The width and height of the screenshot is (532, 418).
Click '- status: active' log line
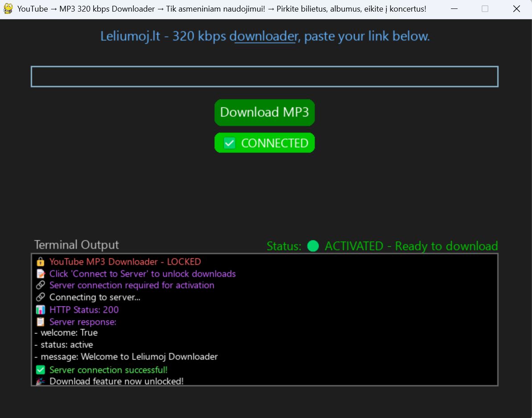[64, 345]
